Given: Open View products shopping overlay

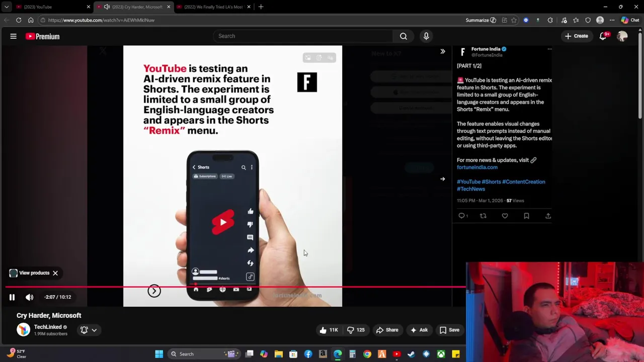Looking at the screenshot, I should tap(29, 273).
